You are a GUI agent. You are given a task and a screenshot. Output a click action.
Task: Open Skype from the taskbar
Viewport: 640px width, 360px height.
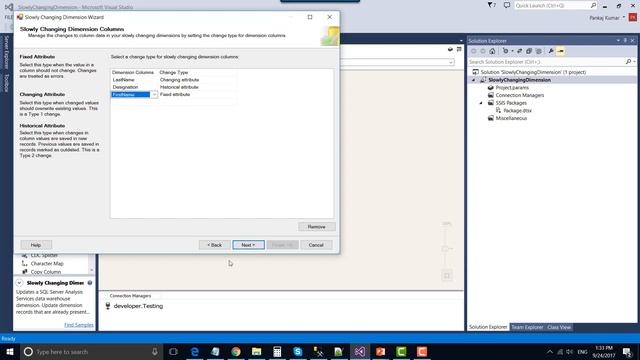pyautogui.click(x=298, y=351)
